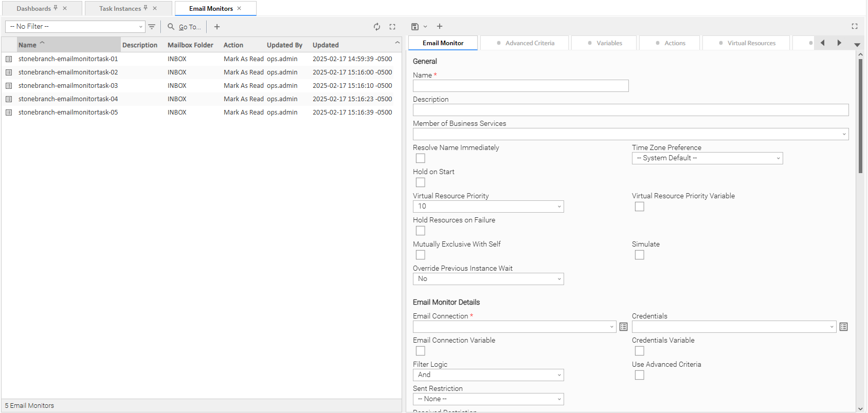Expand the Filter Logic dropdown
The width and height of the screenshot is (868, 413).
488,375
